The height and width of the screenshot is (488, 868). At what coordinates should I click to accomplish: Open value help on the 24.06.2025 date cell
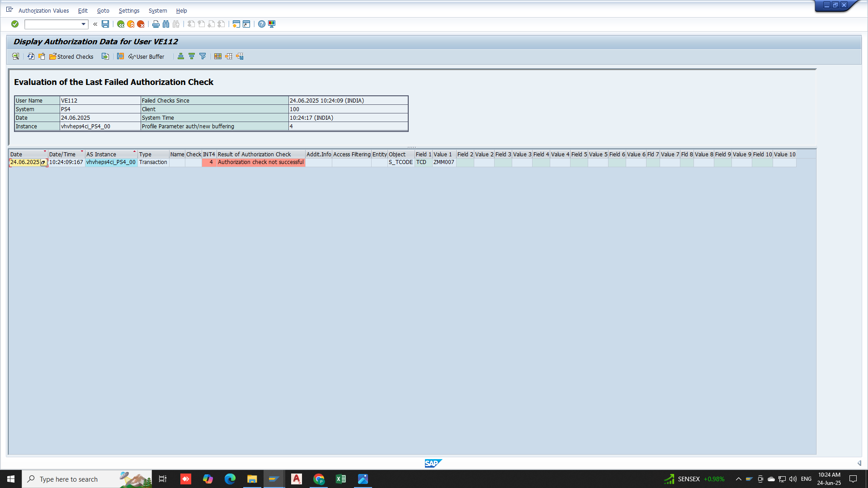pos(43,163)
